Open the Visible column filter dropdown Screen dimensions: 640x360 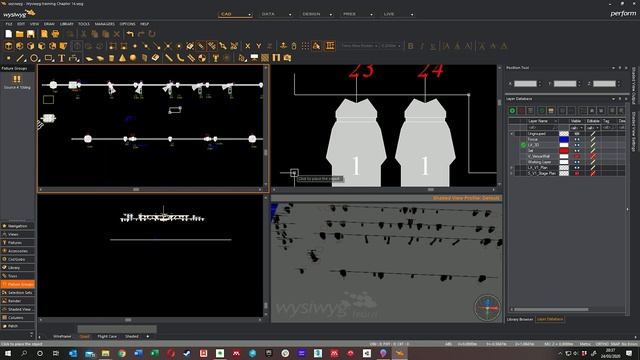[x=581, y=128]
